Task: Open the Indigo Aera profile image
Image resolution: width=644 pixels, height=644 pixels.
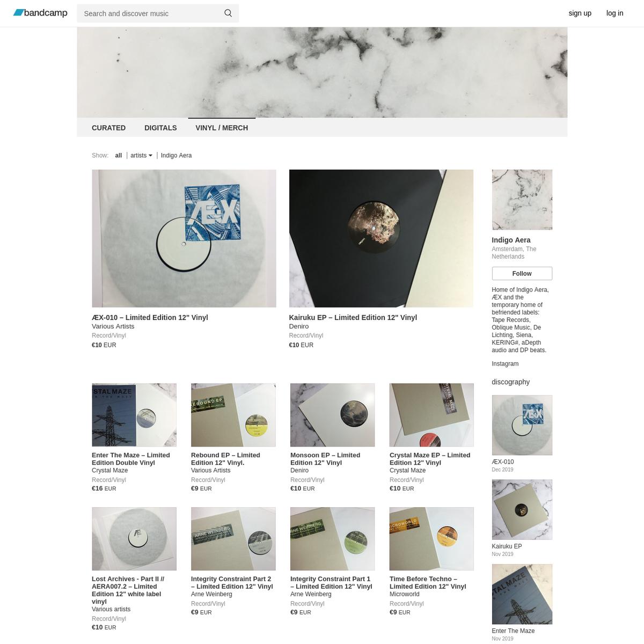Action: coord(522,200)
